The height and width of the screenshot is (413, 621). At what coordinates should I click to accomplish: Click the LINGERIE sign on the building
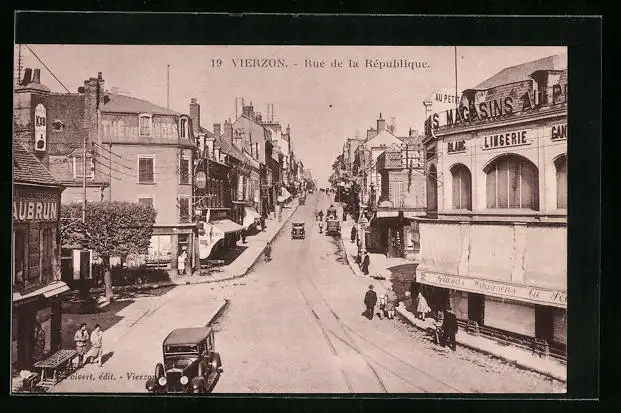click(506, 139)
